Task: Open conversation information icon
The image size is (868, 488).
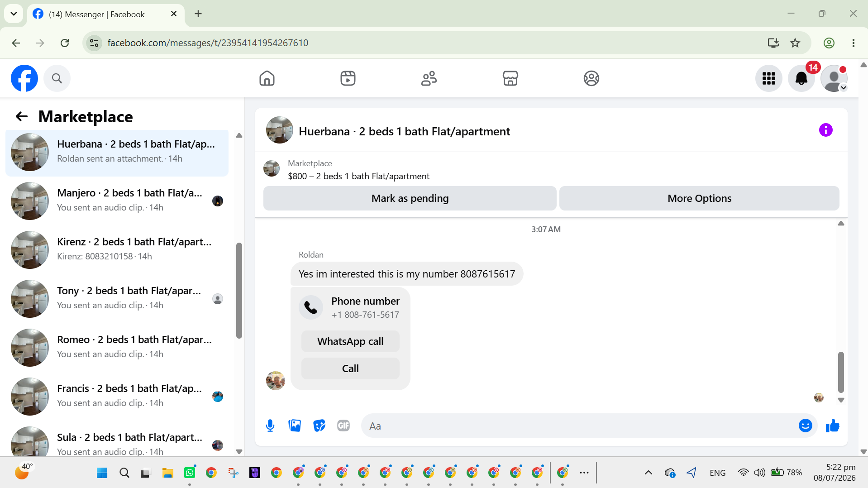Action: [x=825, y=130]
